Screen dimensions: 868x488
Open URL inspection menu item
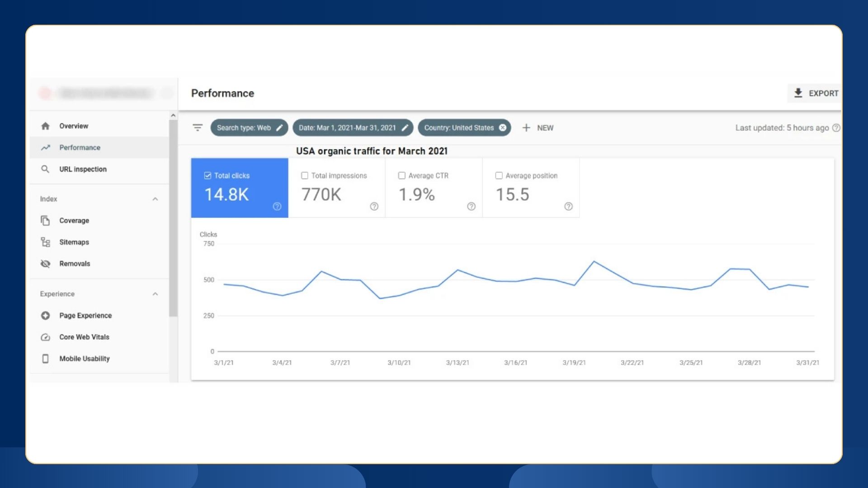click(x=99, y=169)
